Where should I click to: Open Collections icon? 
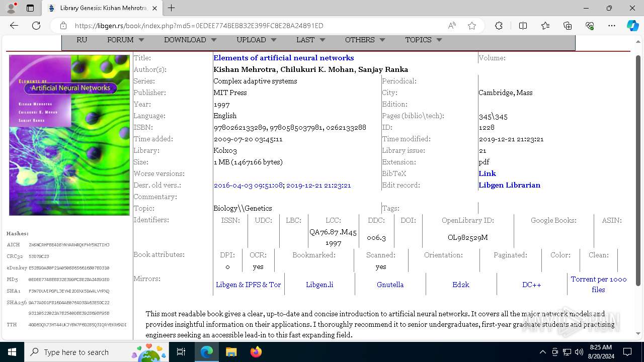tap(568, 26)
